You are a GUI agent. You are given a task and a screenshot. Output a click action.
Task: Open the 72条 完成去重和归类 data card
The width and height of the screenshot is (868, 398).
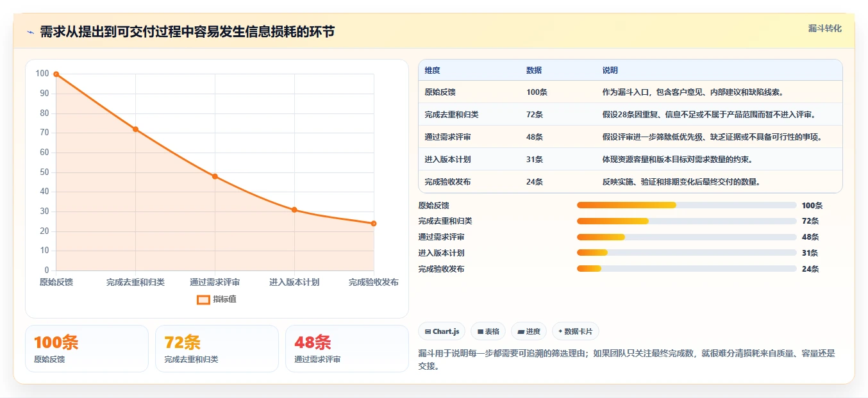pyautogui.click(x=217, y=349)
